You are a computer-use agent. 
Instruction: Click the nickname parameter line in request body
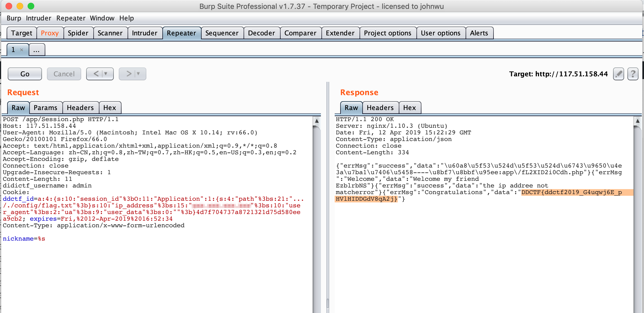pyautogui.click(x=24, y=239)
